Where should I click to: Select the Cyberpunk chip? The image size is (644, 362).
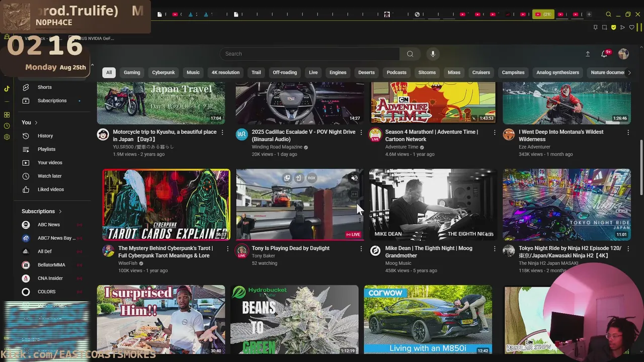(164, 72)
